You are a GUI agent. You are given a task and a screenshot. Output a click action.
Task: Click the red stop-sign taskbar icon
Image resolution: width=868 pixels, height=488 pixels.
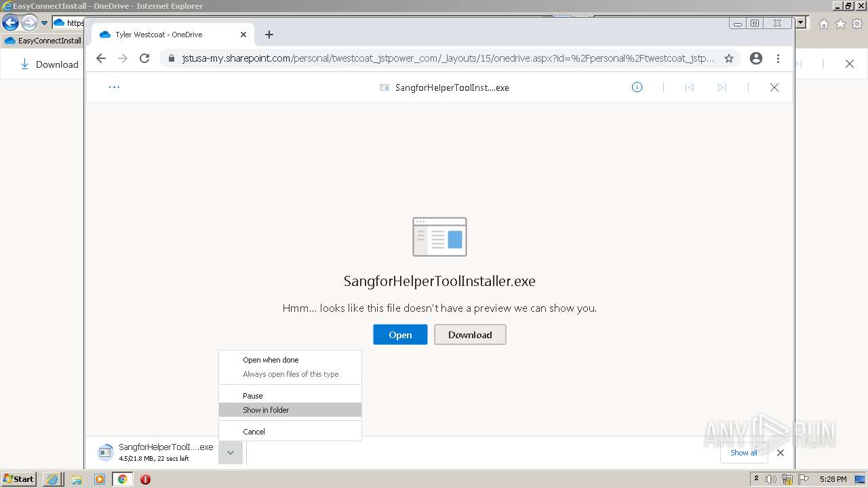point(145,479)
